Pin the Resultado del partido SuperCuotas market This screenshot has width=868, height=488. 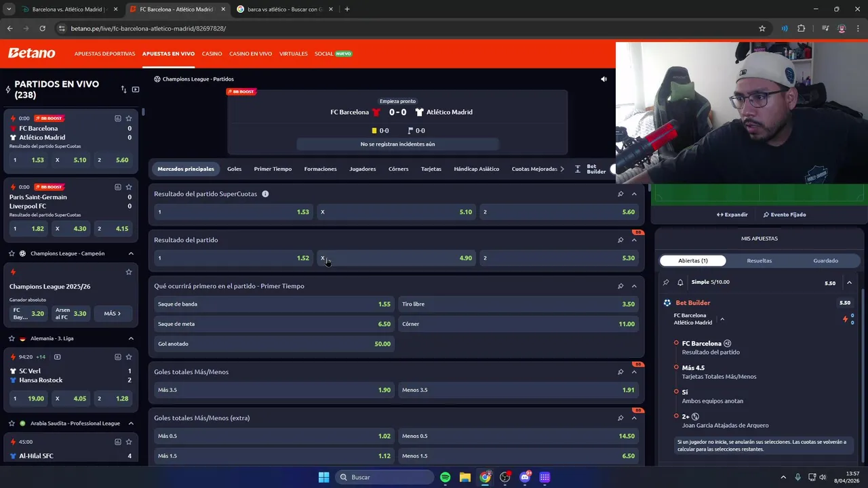coord(620,194)
